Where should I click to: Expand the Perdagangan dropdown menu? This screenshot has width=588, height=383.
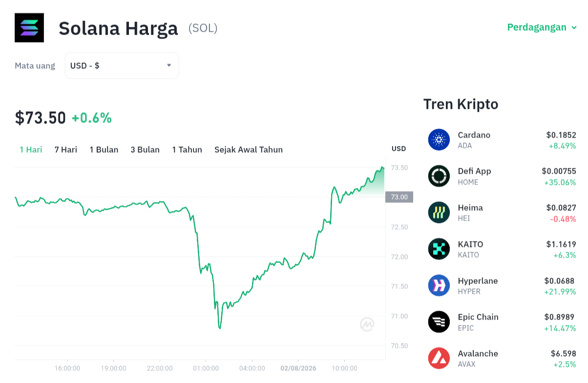[542, 27]
